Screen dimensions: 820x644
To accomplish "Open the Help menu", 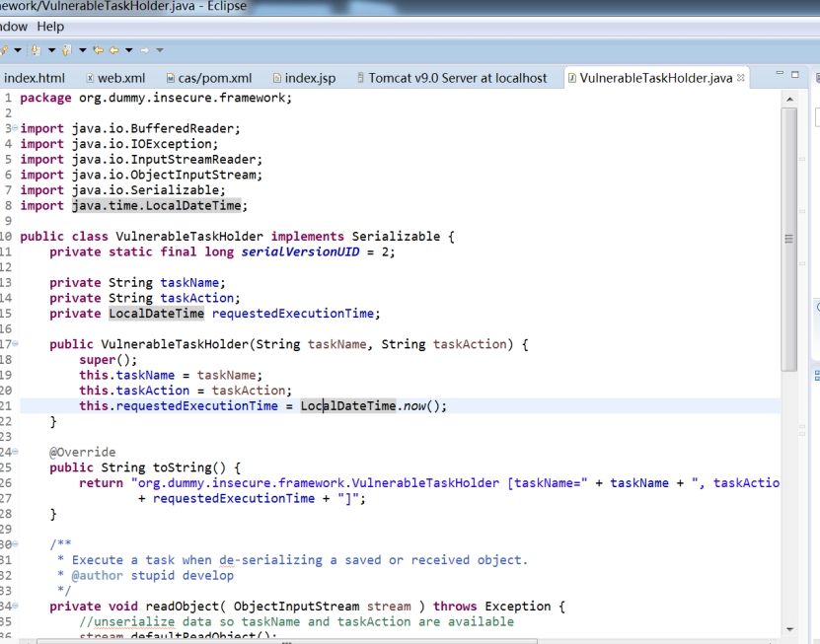I will (50, 27).
